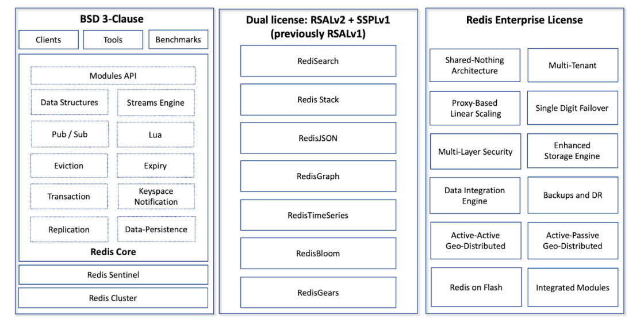Click the Replication box
Screen dimensions: 644x330
pyautogui.click(x=70, y=229)
